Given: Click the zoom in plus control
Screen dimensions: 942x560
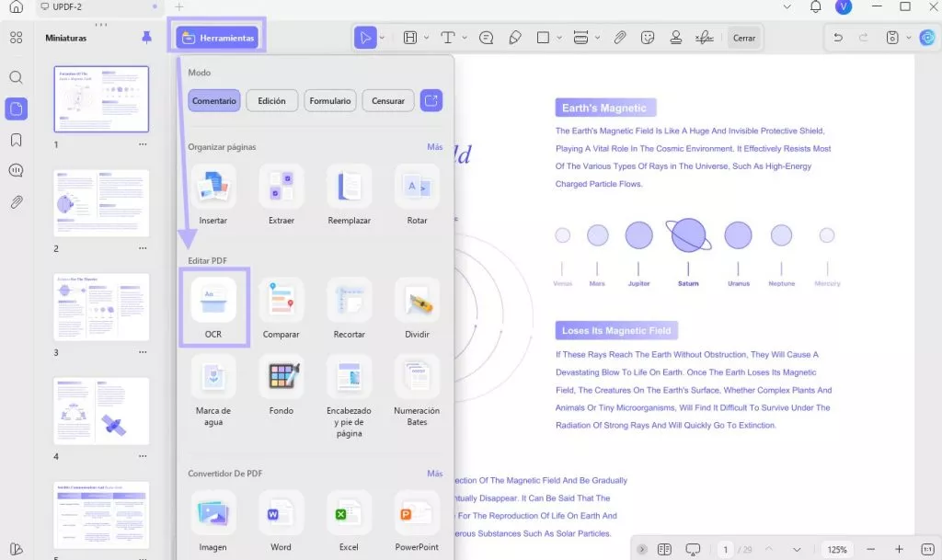Looking at the screenshot, I should [x=899, y=549].
